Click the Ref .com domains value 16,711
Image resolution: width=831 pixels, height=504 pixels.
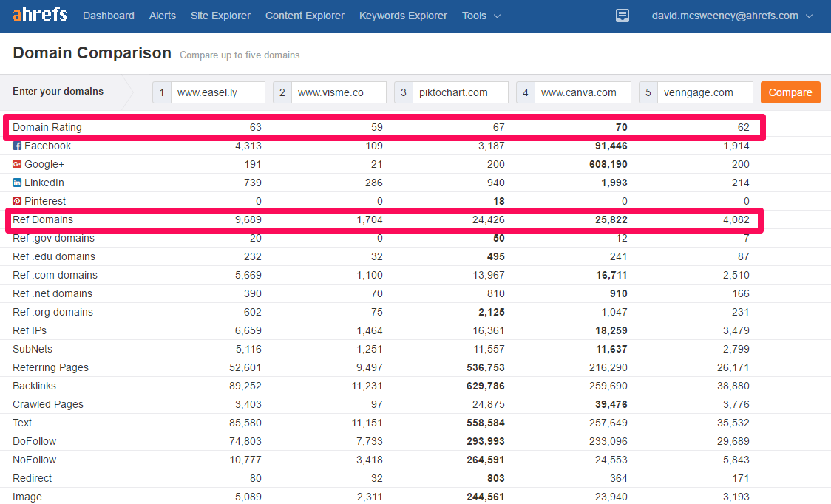coord(611,275)
